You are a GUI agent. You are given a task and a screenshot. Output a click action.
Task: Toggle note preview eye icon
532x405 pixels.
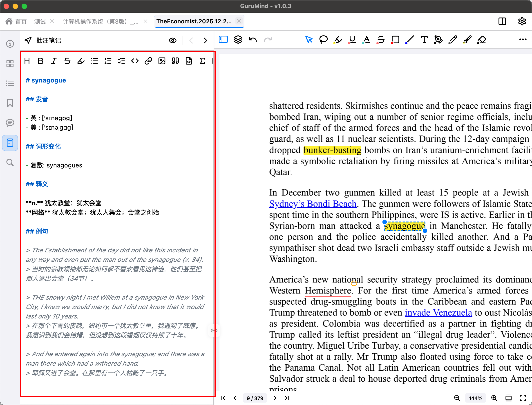pyautogui.click(x=172, y=40)
